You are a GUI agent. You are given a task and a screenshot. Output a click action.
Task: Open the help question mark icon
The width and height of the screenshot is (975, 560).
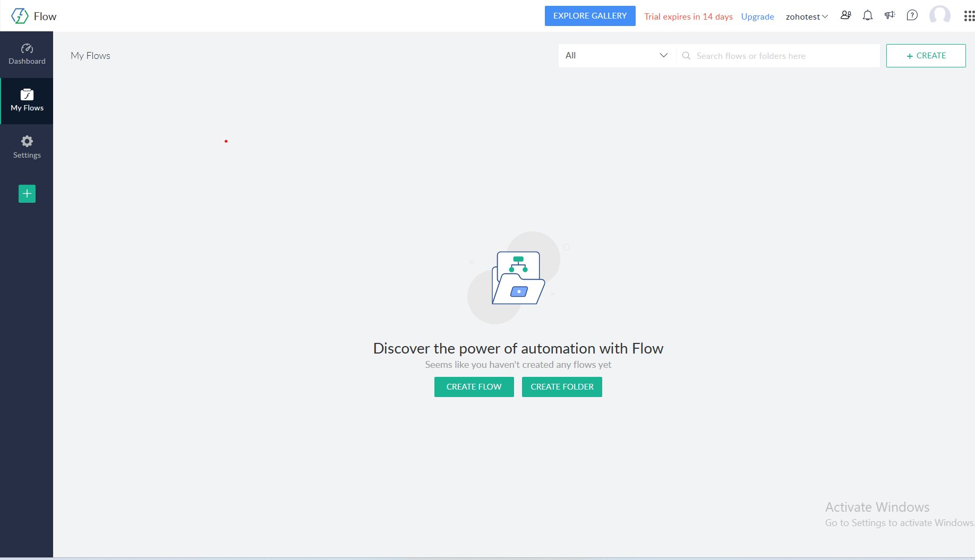(x=912, y=15)
